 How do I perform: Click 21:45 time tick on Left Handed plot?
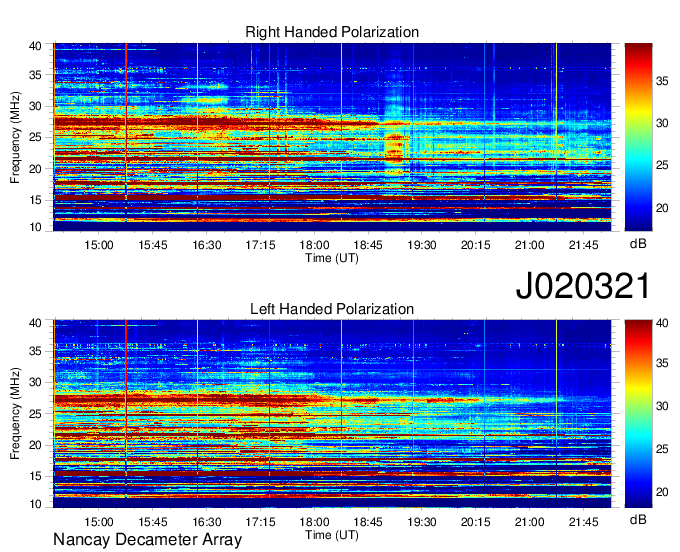point(583,522)
